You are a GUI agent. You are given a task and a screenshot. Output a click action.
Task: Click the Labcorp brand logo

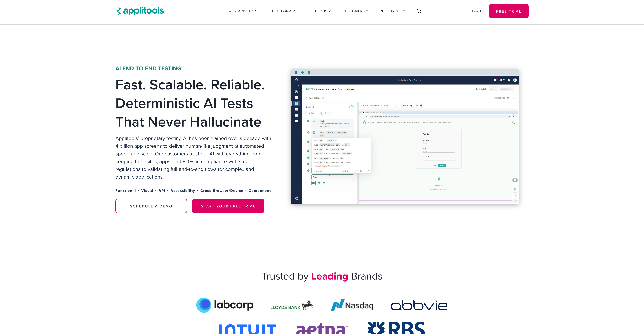point(225,305)
